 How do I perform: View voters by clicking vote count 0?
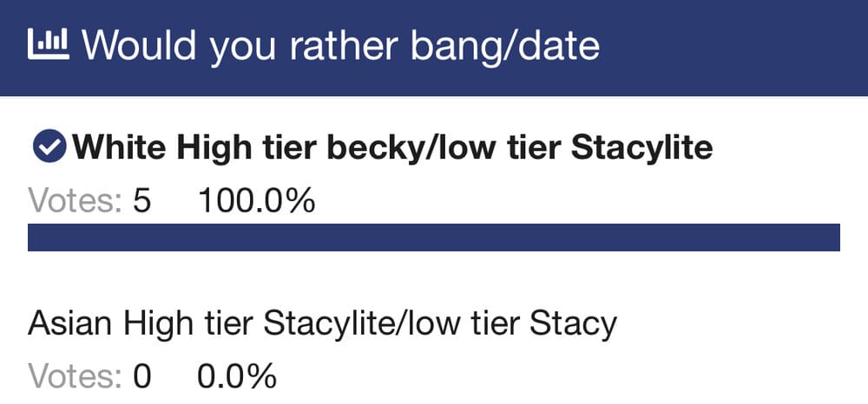[x=141, y=377]
